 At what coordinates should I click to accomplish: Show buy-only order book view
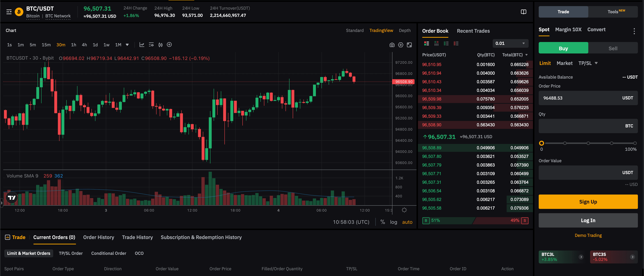(x=446, y=43)
